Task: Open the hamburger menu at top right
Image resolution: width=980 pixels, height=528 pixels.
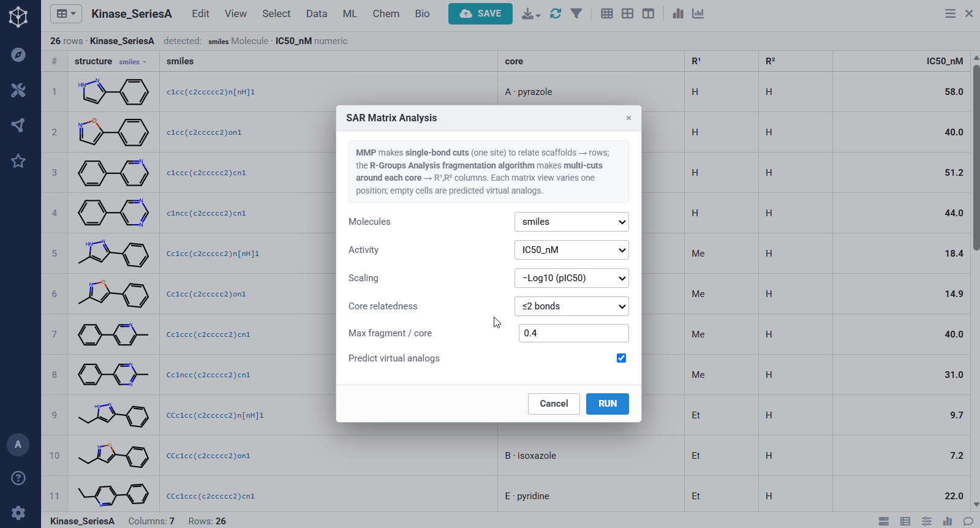Action: [x=951, y=13]
